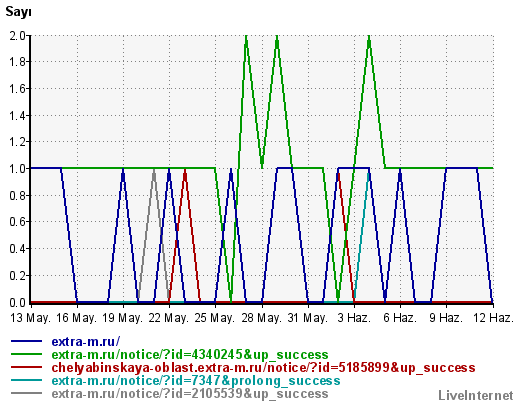
Task: Click the teal prolong_success legend line swatch
Action: tap(27, 380)
